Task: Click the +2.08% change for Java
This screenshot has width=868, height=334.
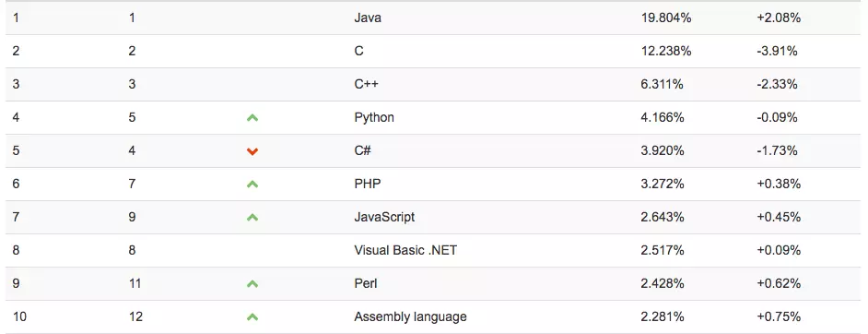Action: point(779,18)
